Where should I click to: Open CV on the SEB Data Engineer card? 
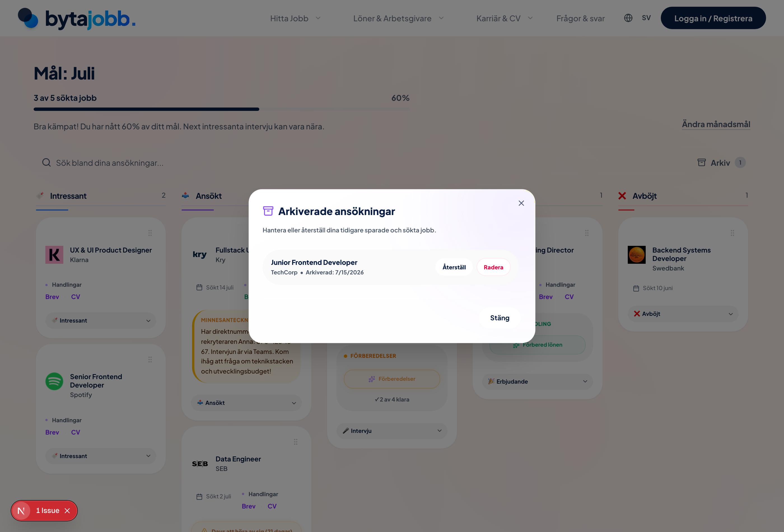[x=272, y=506]
